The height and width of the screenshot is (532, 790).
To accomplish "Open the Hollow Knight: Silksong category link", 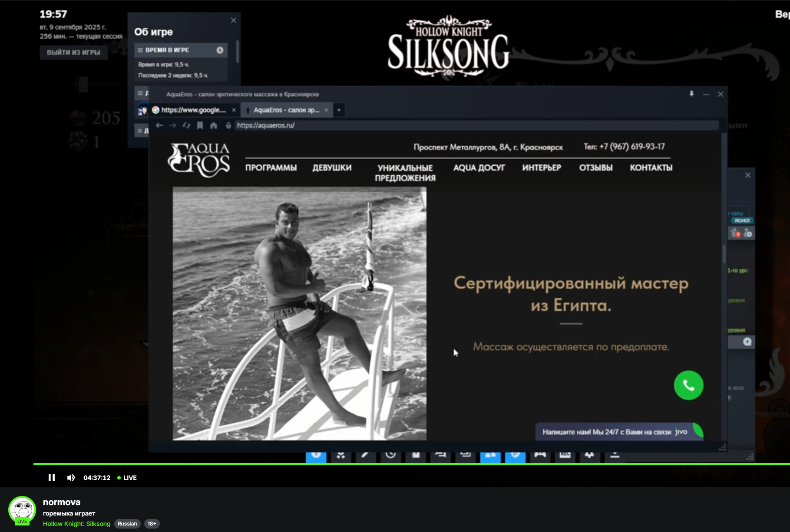I will point(77,524).
